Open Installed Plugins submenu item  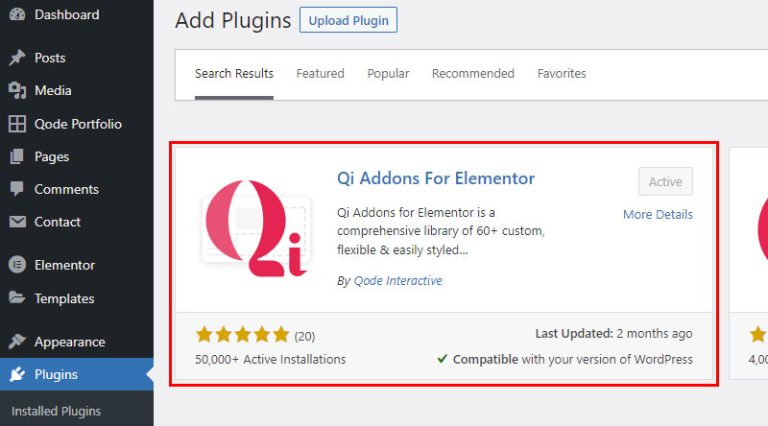click(x=56, y=411)
